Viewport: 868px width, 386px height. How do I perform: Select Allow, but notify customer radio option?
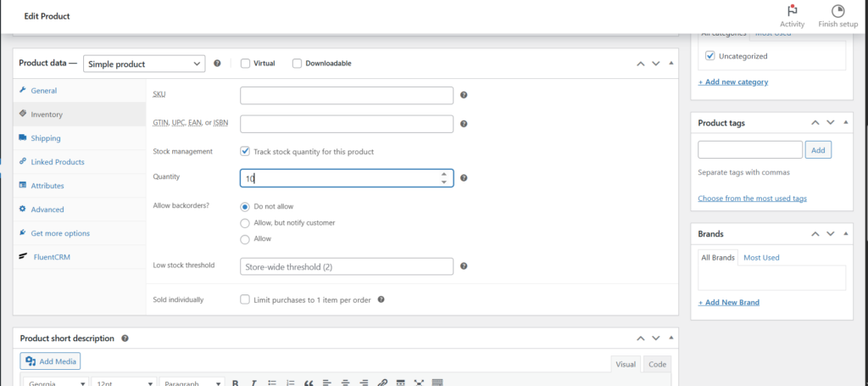click(x=245, y=222)
